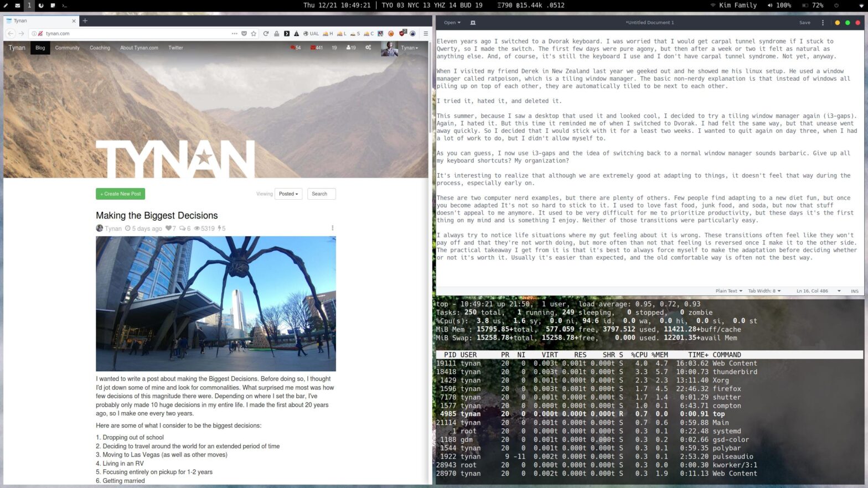Open gedit's three-dot options menu

click(823, 23)
